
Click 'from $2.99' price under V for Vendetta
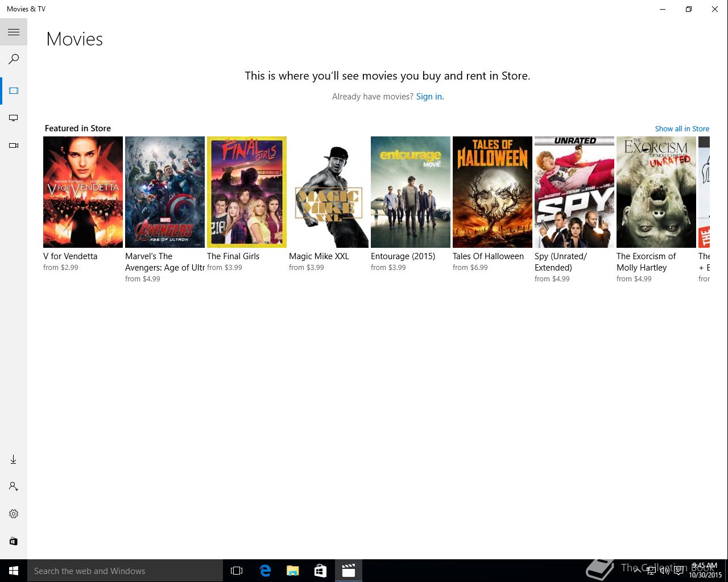61,268
